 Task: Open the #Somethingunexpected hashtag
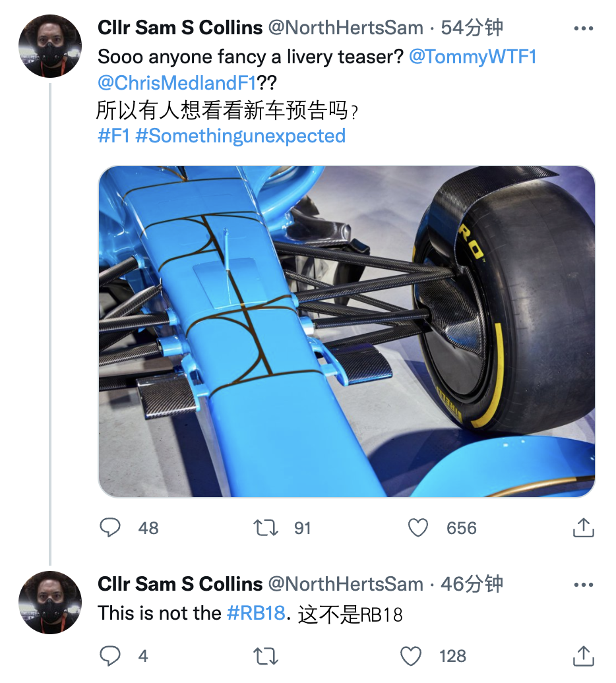click(240, 136)
